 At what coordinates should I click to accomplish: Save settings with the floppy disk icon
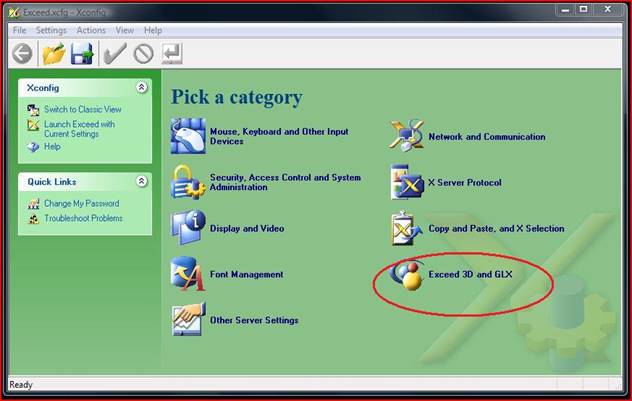82,54
